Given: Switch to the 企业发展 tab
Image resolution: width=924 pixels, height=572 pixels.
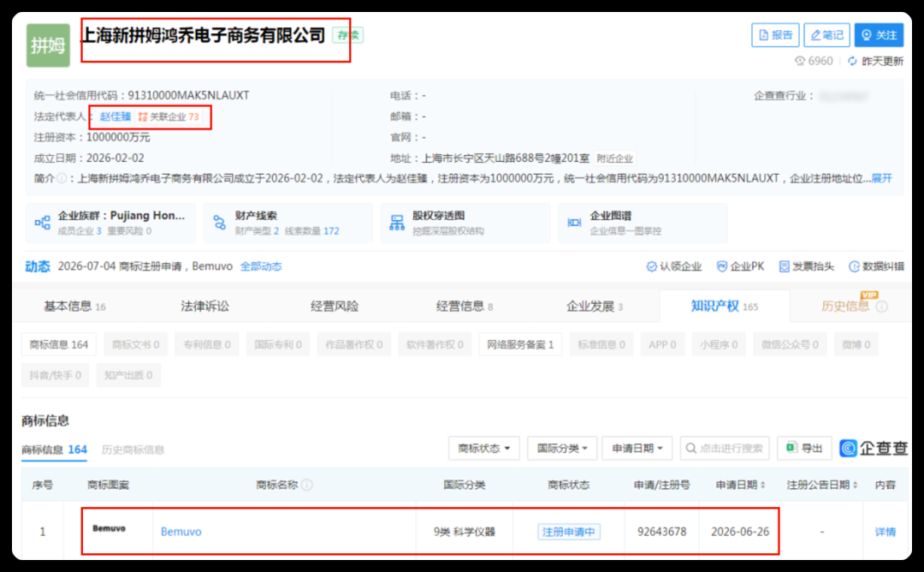Looking at the screenshot, I should (595, 306).
